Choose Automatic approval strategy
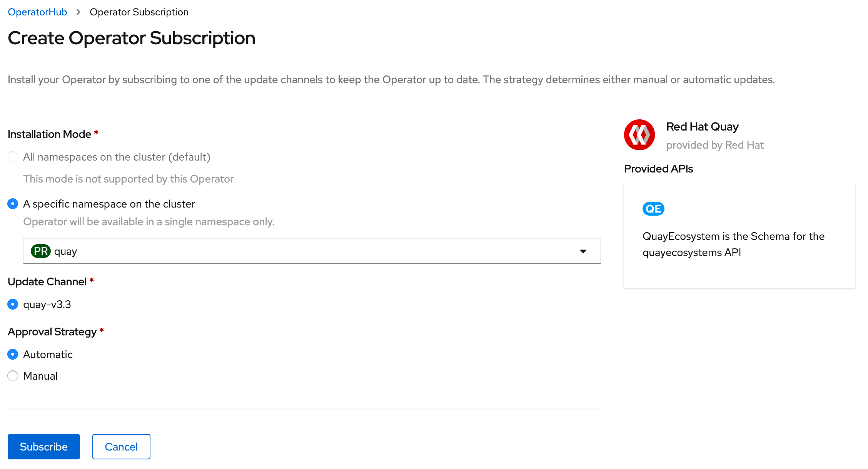The image size is (868, 469). pyautogui.click(x=13, y=354)
